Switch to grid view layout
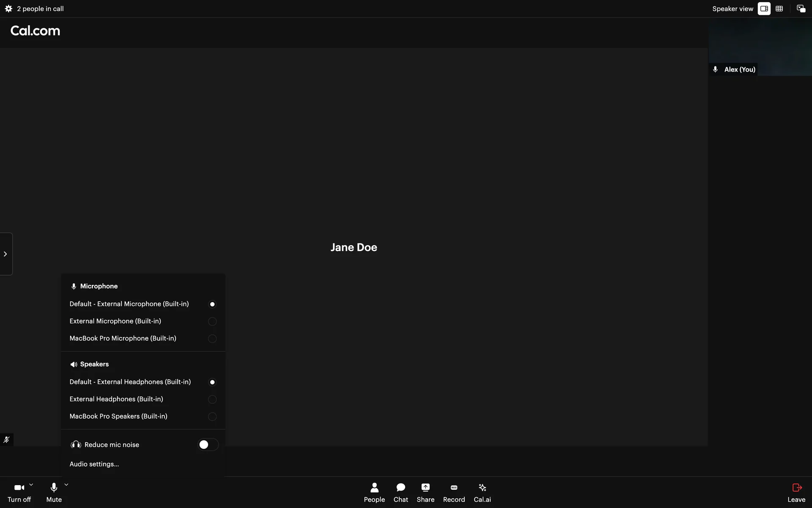Screen dimensions: 812x508 pyautogui.click(x=779, y=8)
